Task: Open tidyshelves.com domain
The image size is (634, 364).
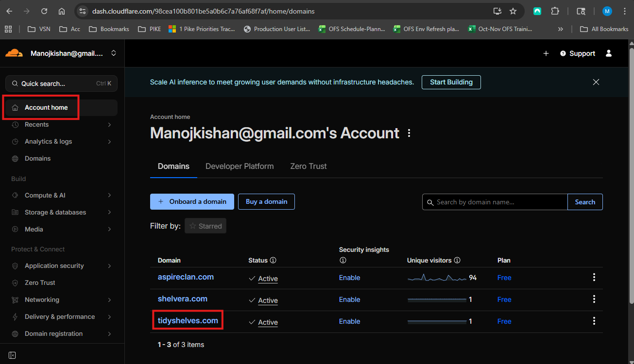Action: pyautogui.click(x=188, y=321)
